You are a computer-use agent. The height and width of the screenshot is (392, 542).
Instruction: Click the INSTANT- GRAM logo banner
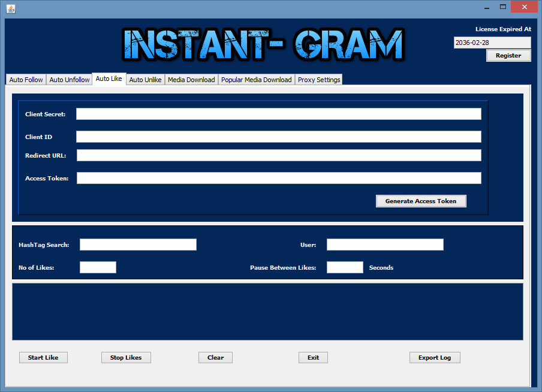point(263,45)
